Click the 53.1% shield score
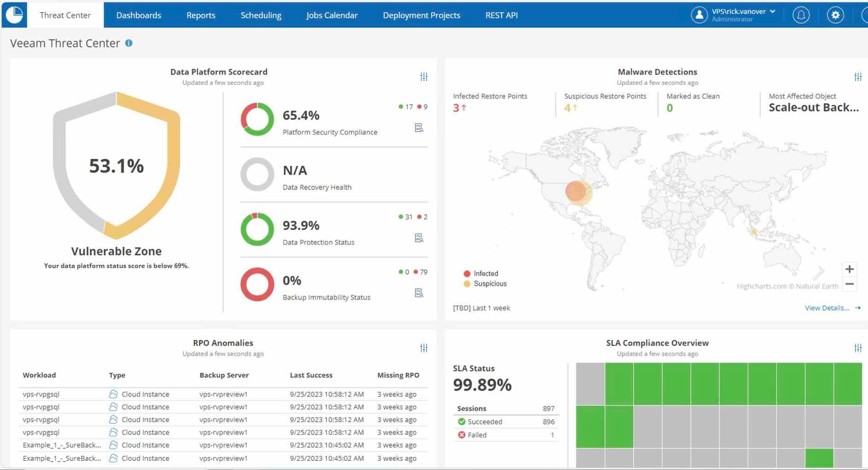 coord(117,166)
